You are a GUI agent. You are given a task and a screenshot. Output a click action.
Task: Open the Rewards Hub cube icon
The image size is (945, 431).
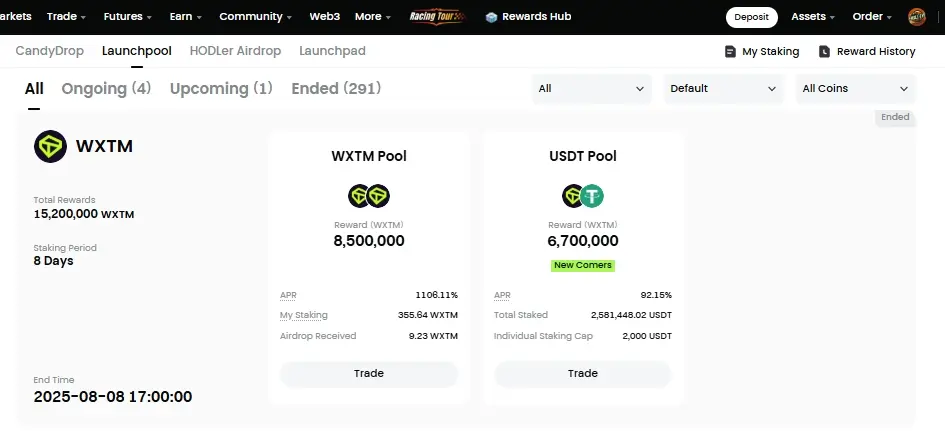492,17
